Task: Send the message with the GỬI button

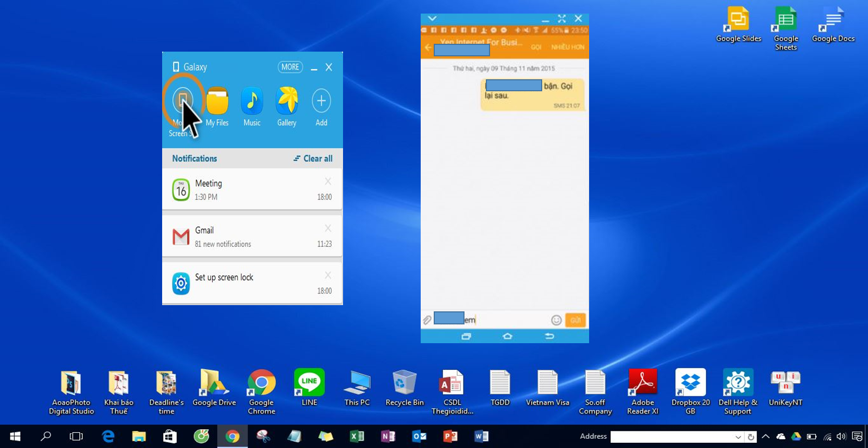Action: click(x=576, y=320)
